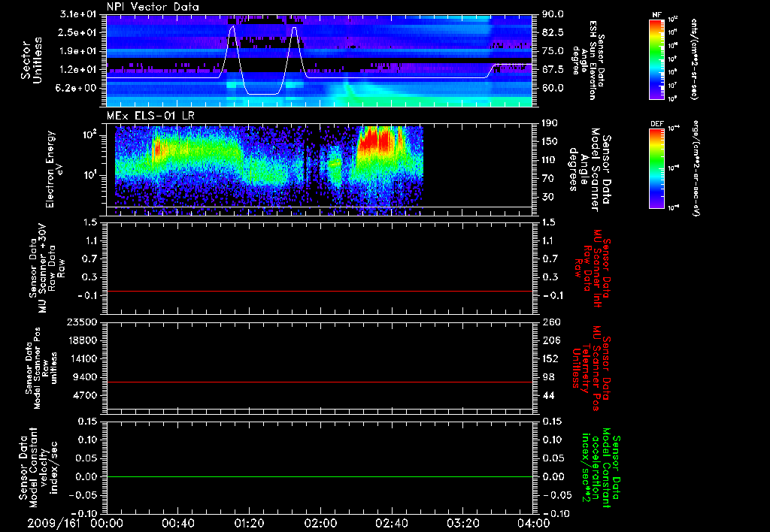This screenshot has height=532, width=770.
Task: Click the '44' telemetry tick value
Action: point(548,395)
